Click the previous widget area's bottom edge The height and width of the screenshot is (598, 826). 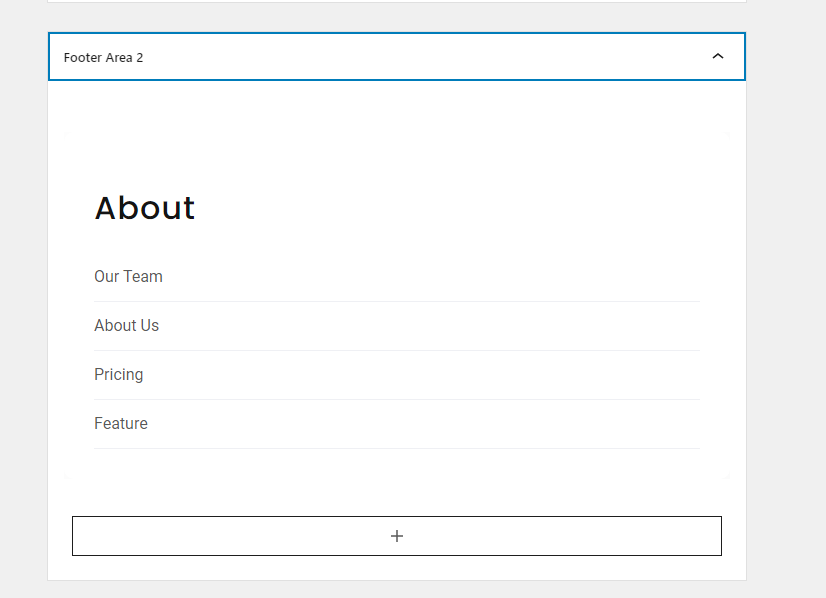point(397,2)
